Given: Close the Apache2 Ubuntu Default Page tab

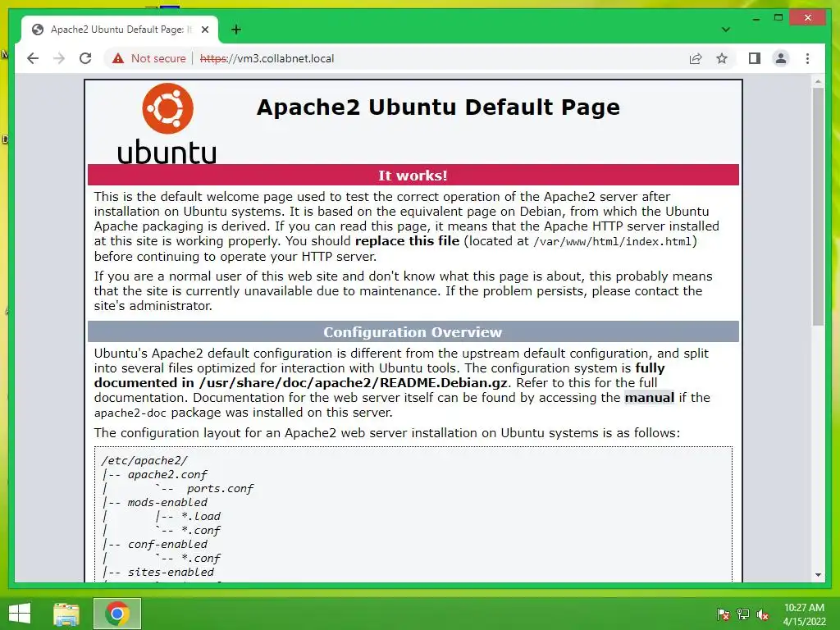Looking at the screenshot, I should 204,30.
